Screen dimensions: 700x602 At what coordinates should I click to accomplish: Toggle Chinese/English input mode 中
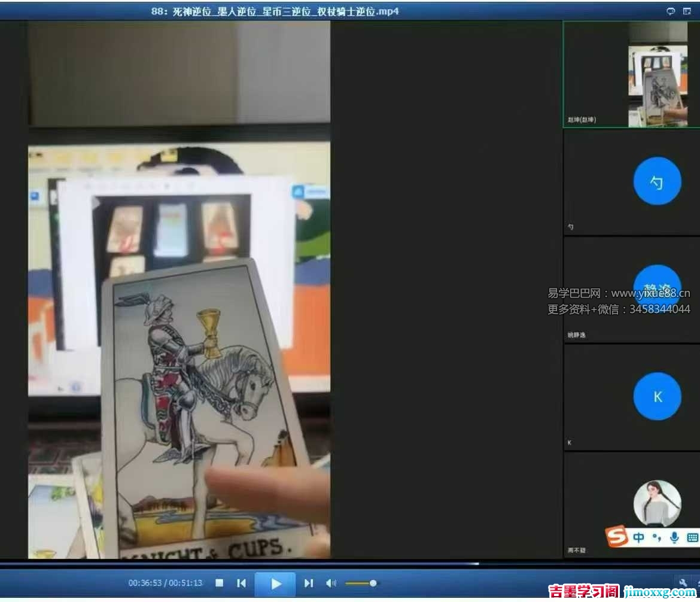point(638,537)
